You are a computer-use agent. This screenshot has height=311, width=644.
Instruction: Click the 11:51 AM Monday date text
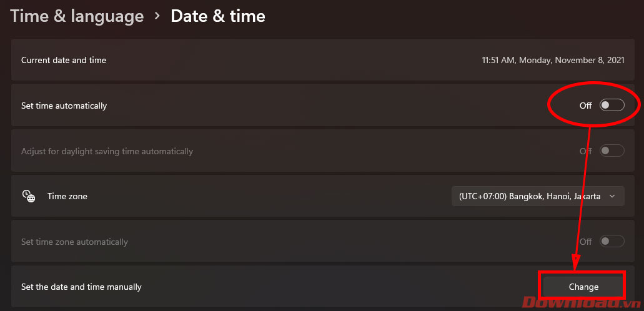click(553, 61)
